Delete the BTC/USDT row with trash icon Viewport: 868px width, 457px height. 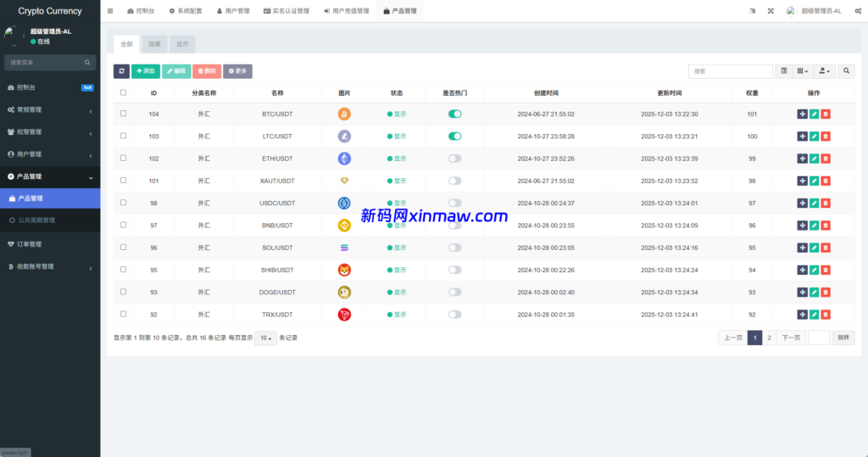click(x=826, y=114)
